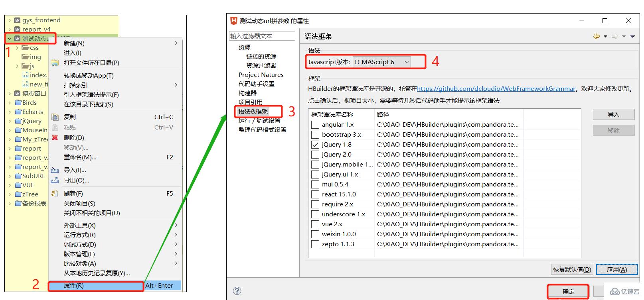The width and height of the screenshot is (644, 300).
Task: Check the zepto 1.1.3 framework checkbox
Action: point(315,244)
